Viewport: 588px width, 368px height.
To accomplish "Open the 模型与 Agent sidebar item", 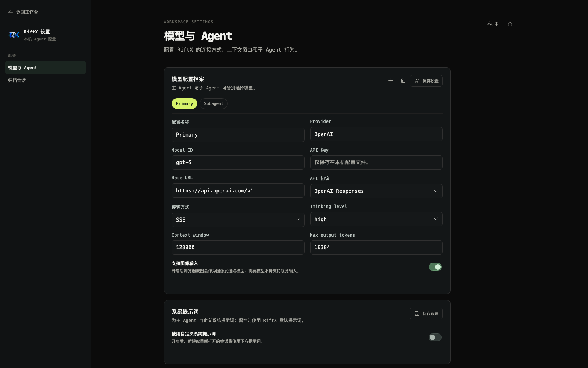I will (x=45, y=68).
